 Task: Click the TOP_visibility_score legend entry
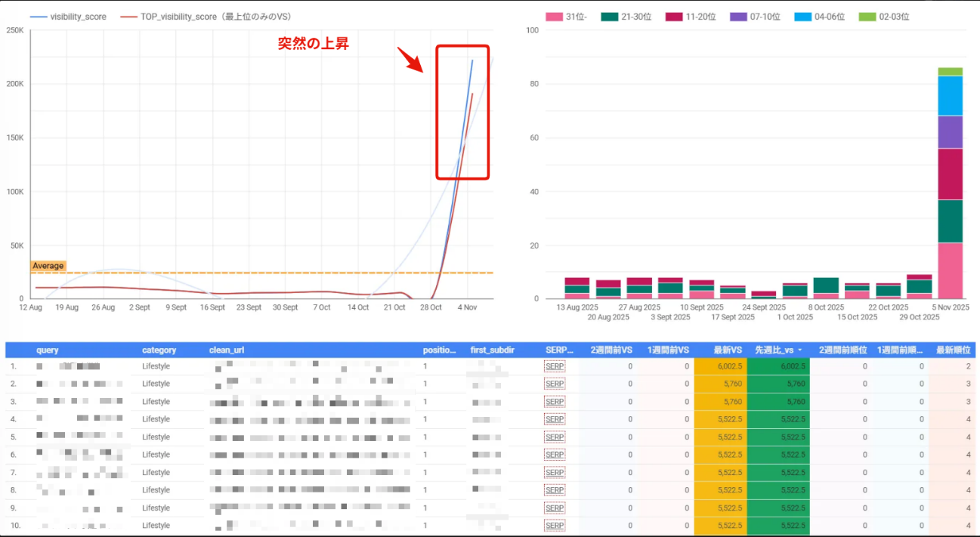206,16
